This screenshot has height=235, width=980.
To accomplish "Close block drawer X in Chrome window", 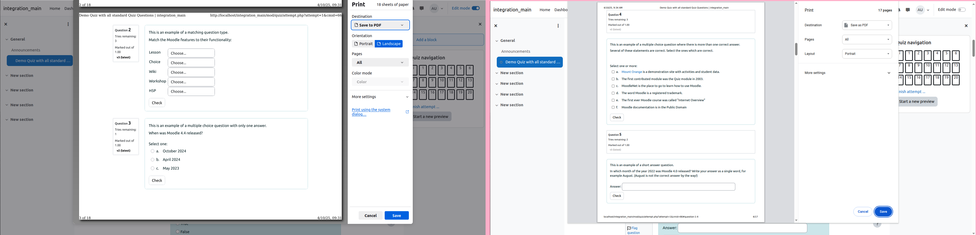I will point(966,26).
